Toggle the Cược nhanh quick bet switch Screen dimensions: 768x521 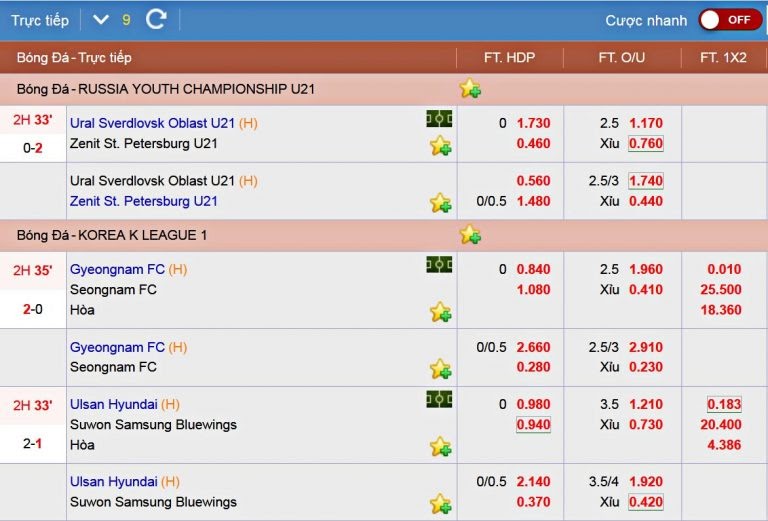click(x=730, y=20)
